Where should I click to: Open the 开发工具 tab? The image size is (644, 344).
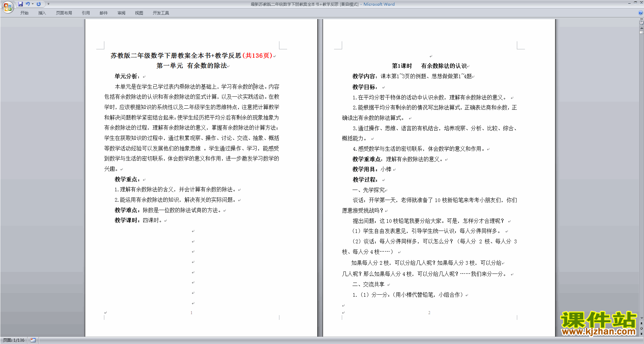point(161,13)
